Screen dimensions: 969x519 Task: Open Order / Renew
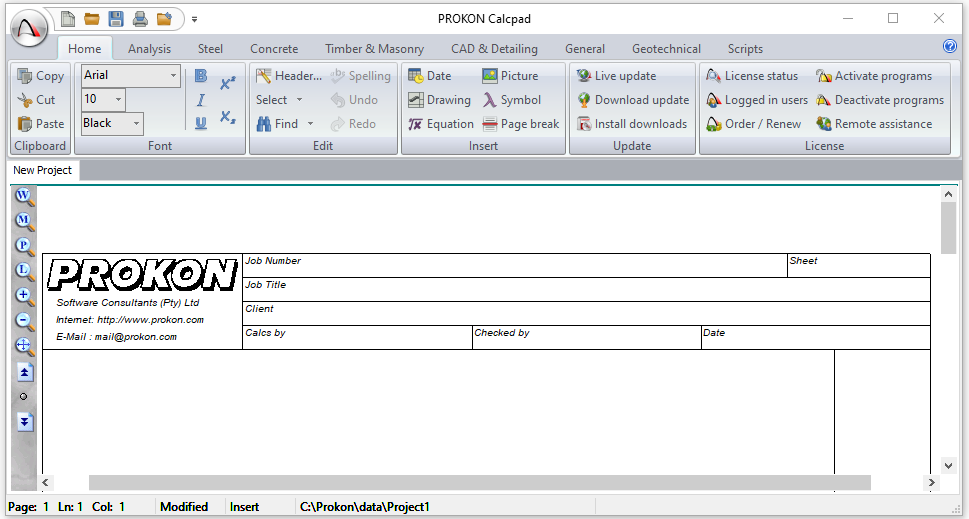click(753, 124)
